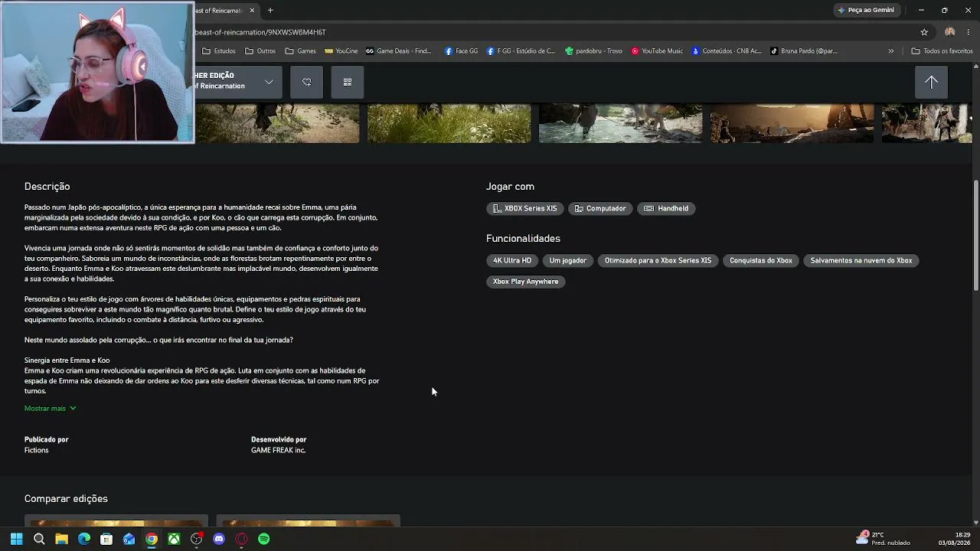This screenshot has height=551, width=980.
Task: Open the Outlook mail app in taskbar
Action: pos(129,539)
